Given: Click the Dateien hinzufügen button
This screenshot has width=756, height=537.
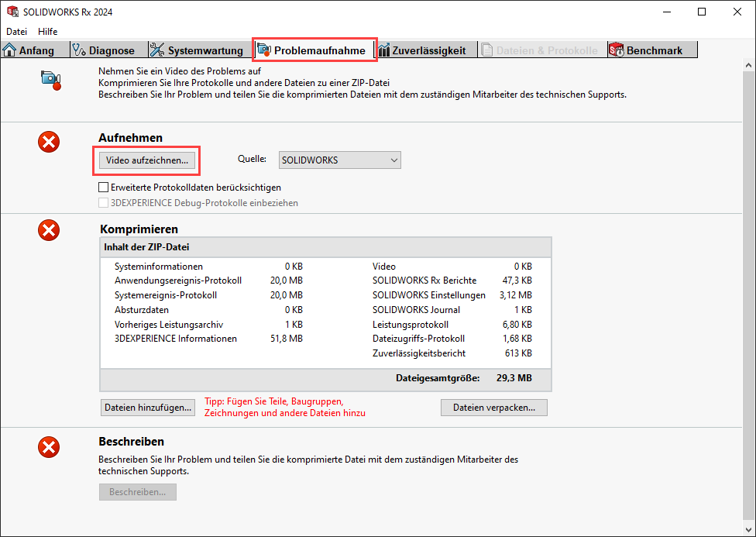Looking at the screenshot, I should pos(147,408).
